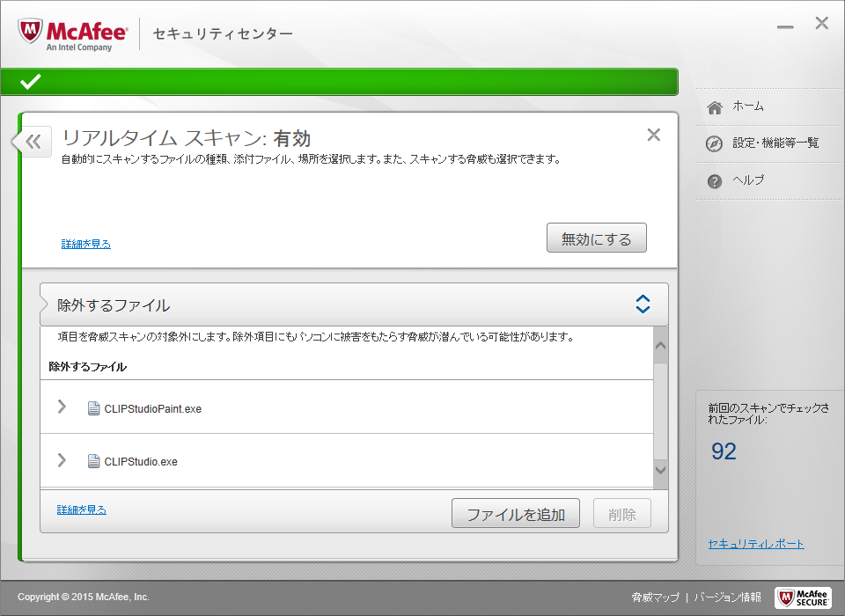The width and height of the screenshot is (845, 616).
Task: Click the compass icon beside 設定・機能等一覧
Action: coord(714,144)
